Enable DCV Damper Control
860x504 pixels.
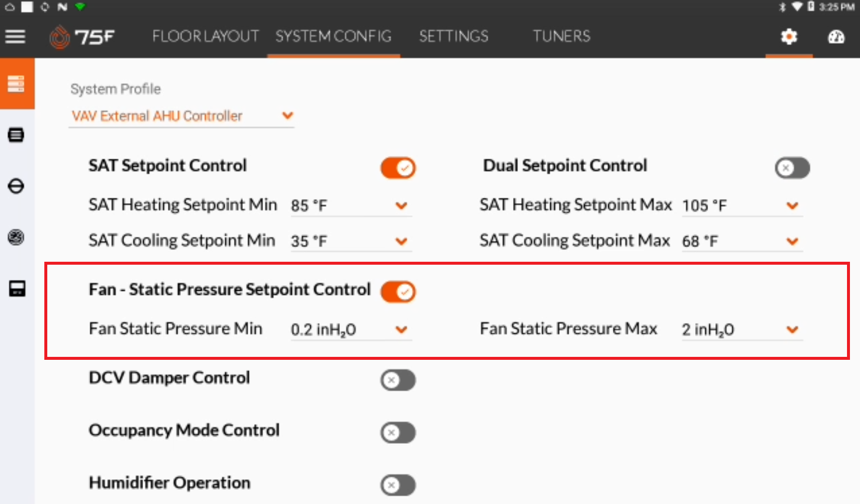tap(398, 380)
